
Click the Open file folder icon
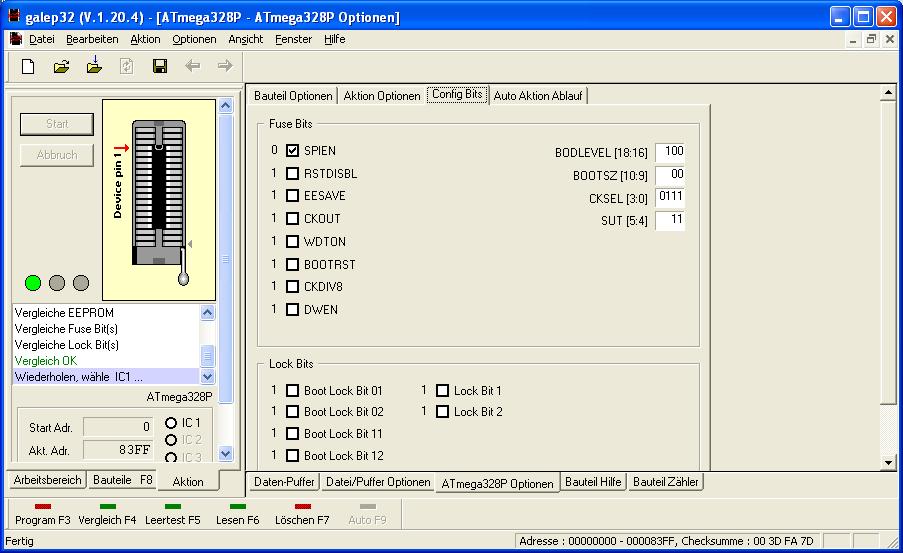[x=61, y=66]
